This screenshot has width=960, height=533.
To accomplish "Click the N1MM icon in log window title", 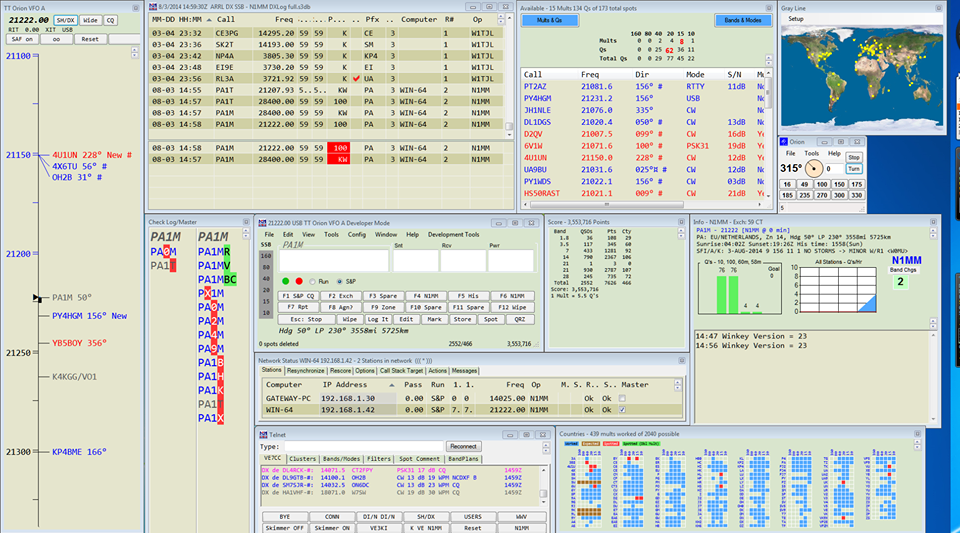I will pyautogui.click(x=153, y=6).
